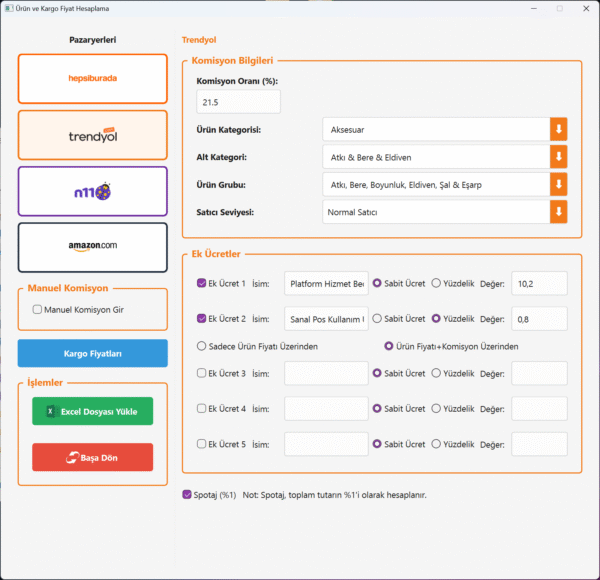Enable Ek Ücret 3 checkbox

pyautogui.click(x=201, y=373)
